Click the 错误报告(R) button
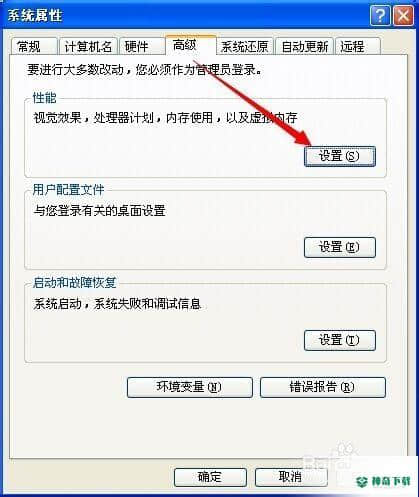Viewport: 419px width, 497px height. [x=323, y=387]
